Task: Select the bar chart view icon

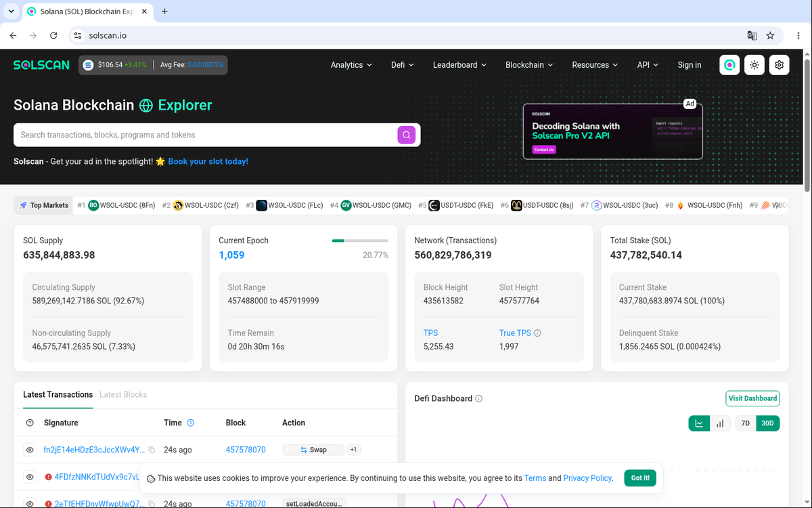Action: 720,423
